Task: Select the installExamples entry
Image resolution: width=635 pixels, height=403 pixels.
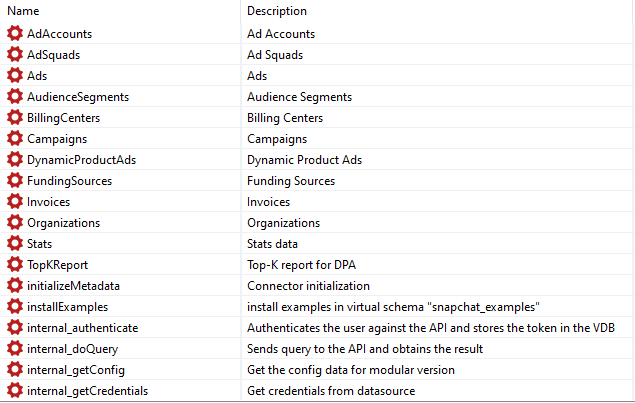Action: click(67, 307)
